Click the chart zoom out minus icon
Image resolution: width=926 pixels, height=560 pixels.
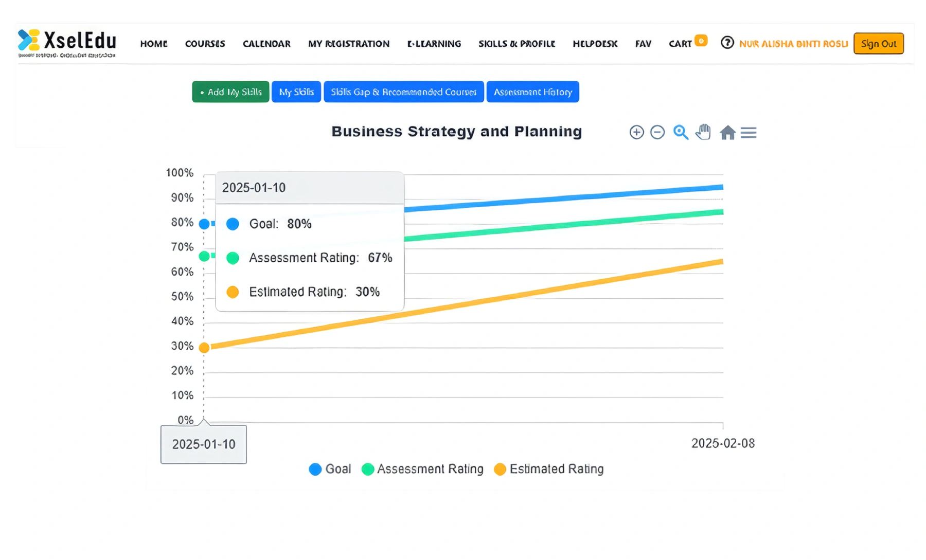(x=657, y=132)
